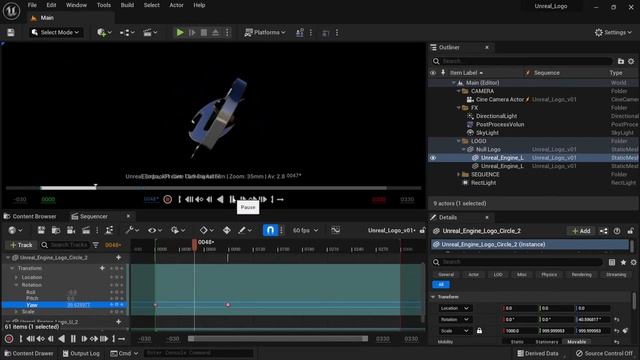Open the Actor menu
640x360 pixels.
tap(176, 5)
